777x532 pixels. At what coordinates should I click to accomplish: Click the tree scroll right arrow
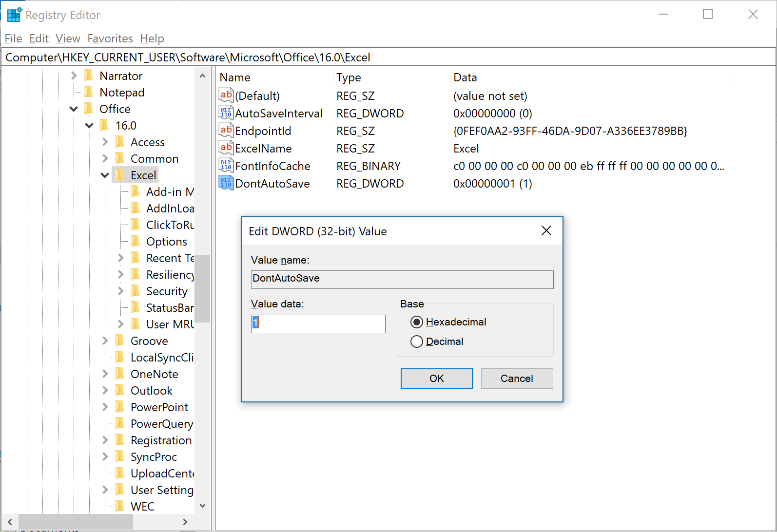[185, 522]
